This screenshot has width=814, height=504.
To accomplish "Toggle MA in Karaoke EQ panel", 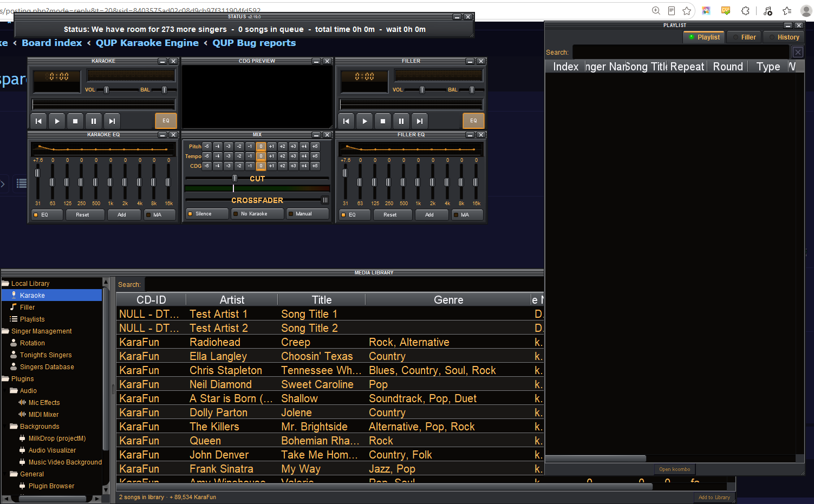I will [160, 215].
